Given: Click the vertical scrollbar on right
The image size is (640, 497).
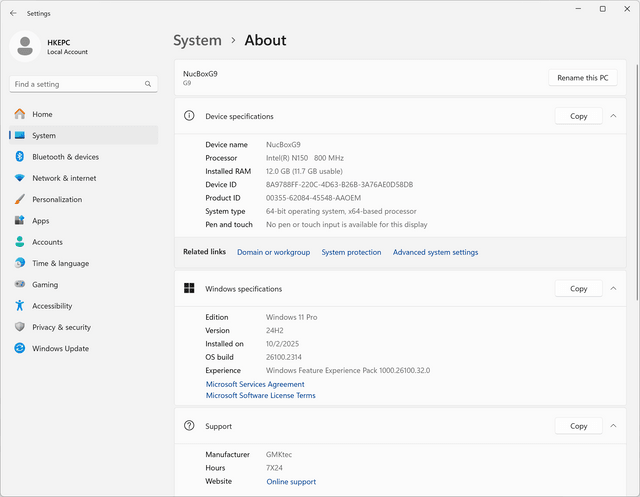Looking at the screenshot, I should click(x=637, y=182).
